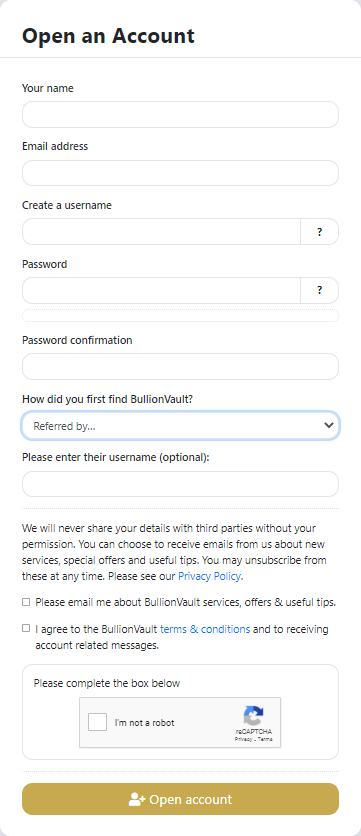The image size is (361, 836).
Task: Enable emails about BullionVault services and offers
Action: 26,602
